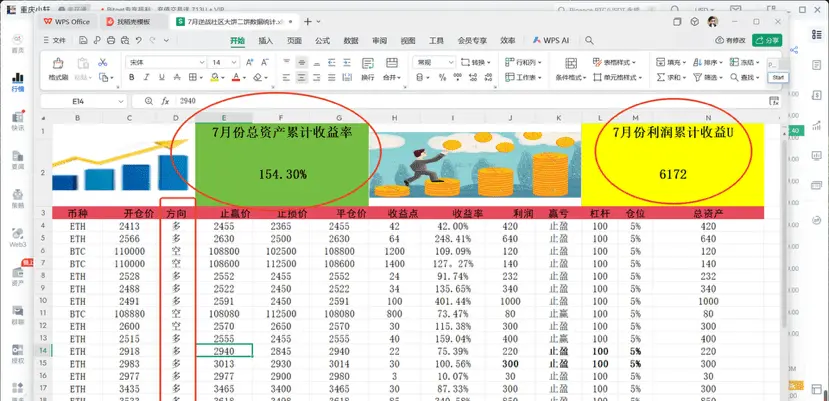Open Conditional Formatting (条件格式)
Screen dimensions: 829x401
pos(570,69)
